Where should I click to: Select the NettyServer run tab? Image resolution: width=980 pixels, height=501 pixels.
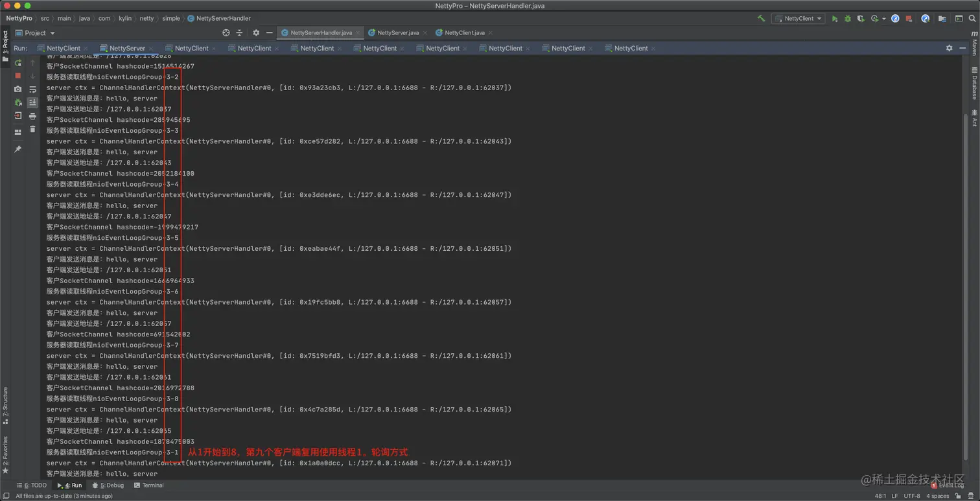[x=127, y=49]
